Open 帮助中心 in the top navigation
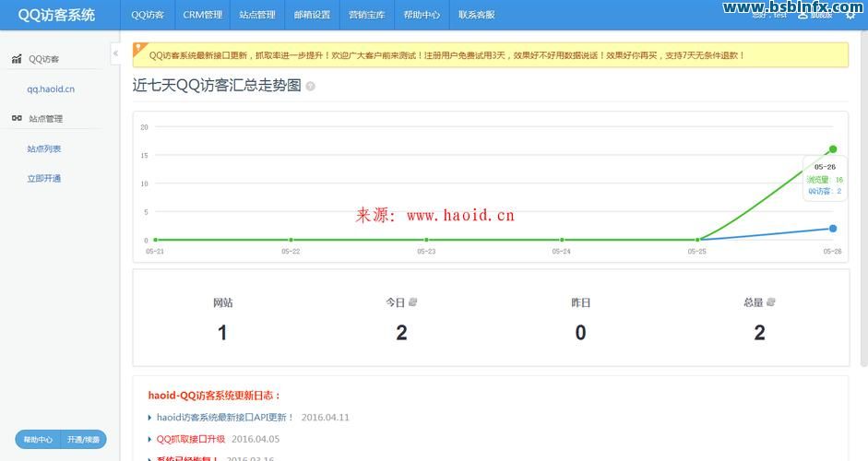This screenshot has width=868, height=461. [422, 15]
